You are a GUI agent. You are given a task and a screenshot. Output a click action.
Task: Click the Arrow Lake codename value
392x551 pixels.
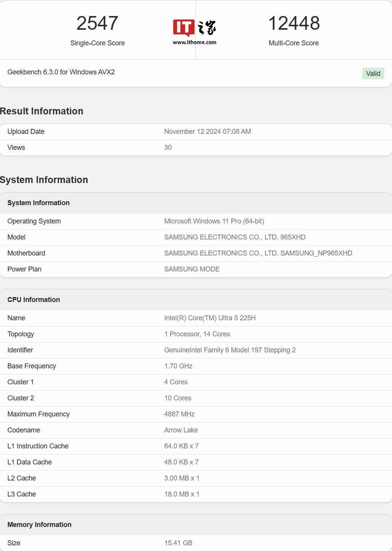[181, 430]
